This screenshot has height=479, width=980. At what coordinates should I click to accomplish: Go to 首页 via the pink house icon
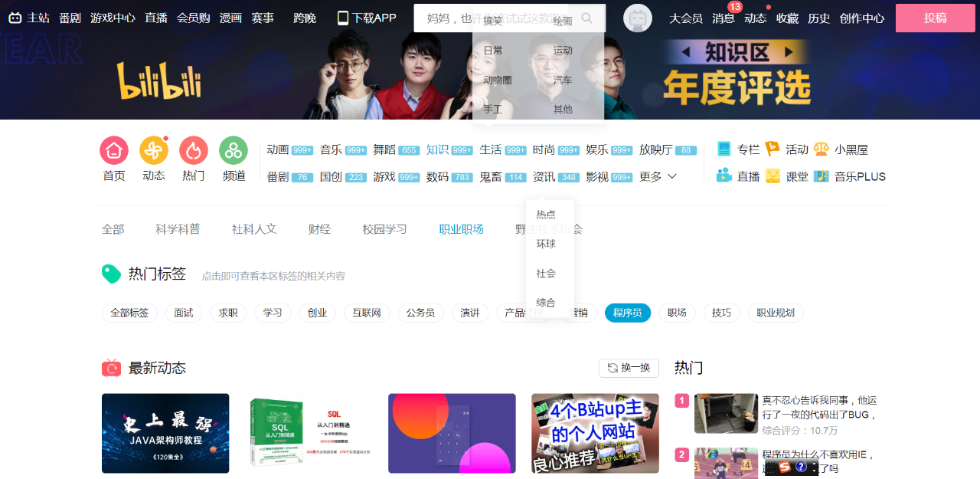[114, 150]
